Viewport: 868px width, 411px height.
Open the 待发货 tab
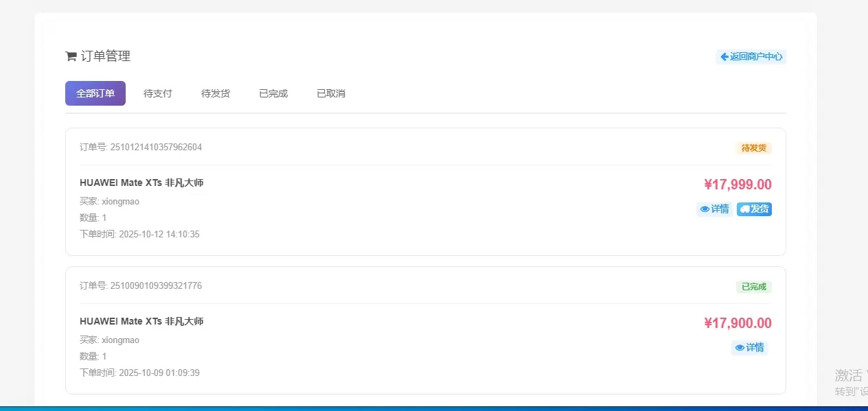tap(215, 93)
